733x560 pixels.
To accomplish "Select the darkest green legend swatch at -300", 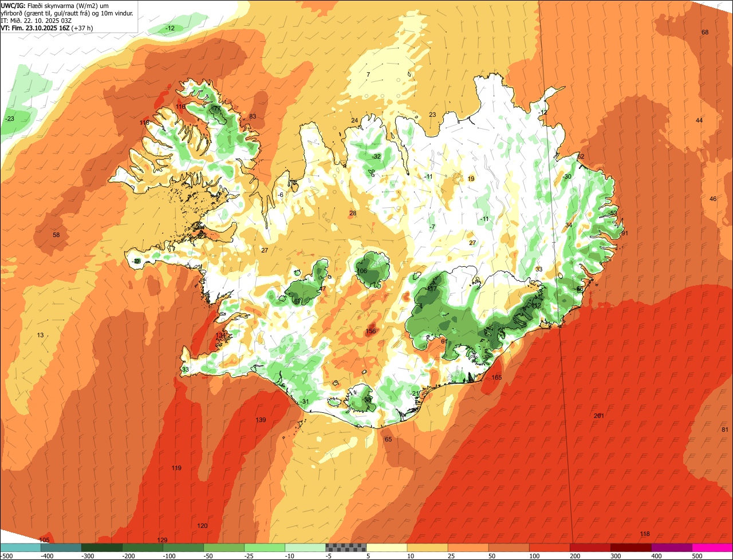I will (x=101, y=547).
